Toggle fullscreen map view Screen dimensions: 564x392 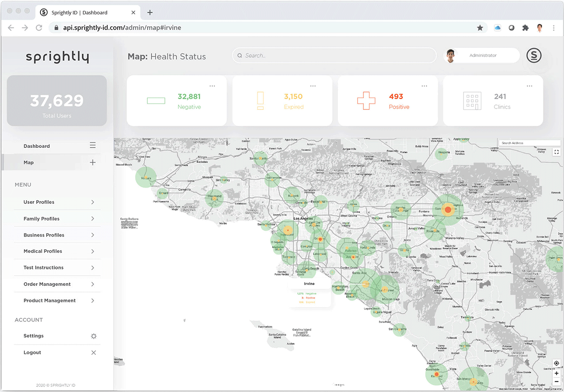click(556, 152)
